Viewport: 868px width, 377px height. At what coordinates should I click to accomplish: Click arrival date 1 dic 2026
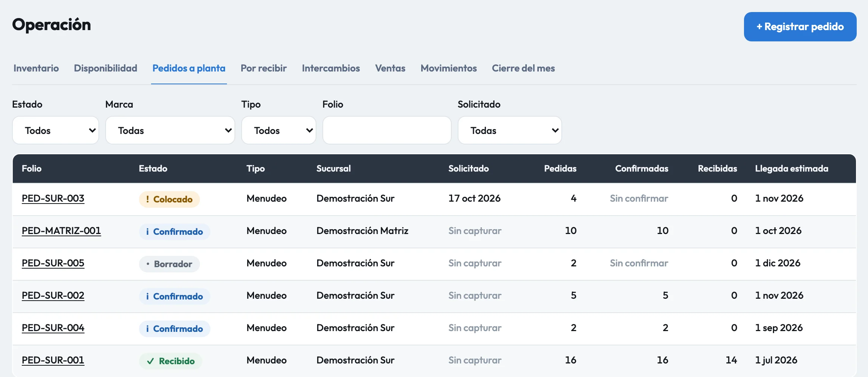[x=778, y=263]
